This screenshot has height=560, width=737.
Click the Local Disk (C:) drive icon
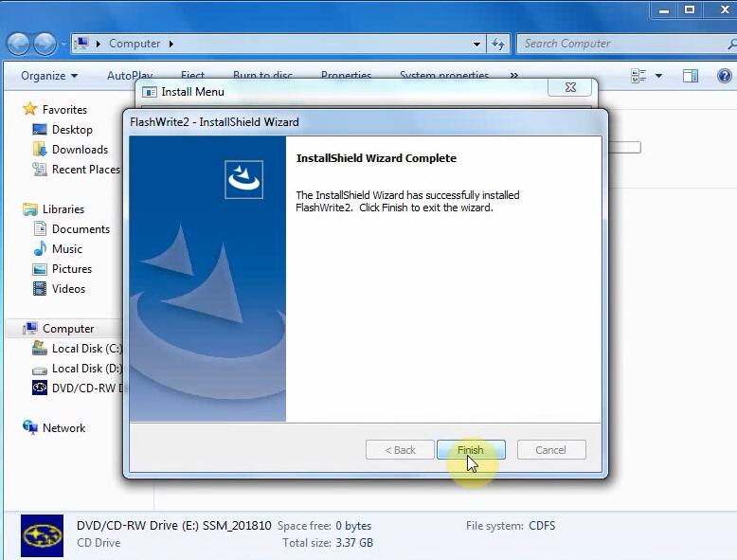[40, 348]
